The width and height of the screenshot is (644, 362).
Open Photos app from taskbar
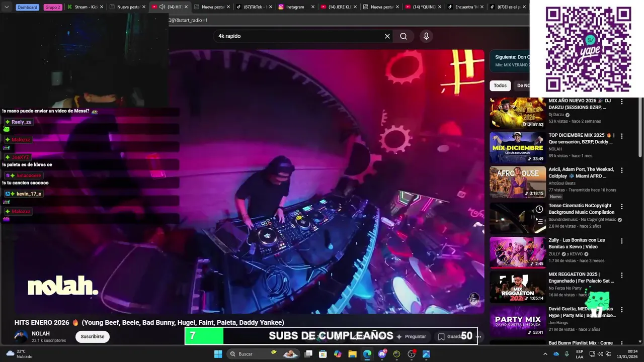426,354
